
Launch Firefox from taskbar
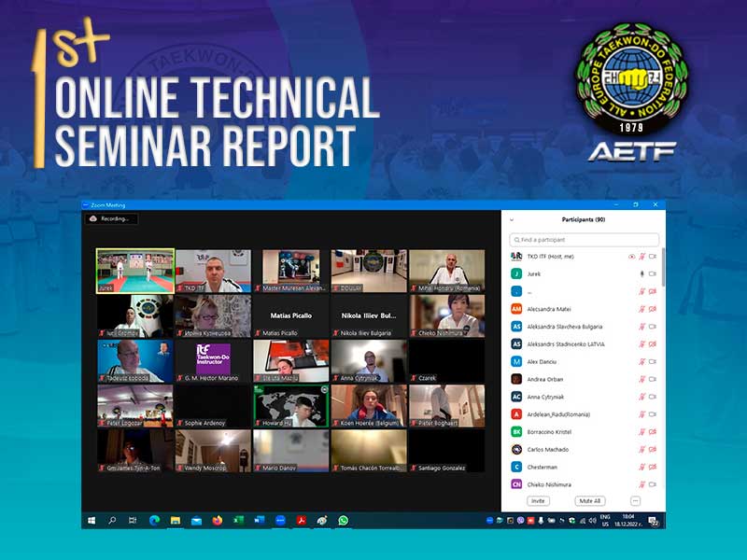pos(218,521)
